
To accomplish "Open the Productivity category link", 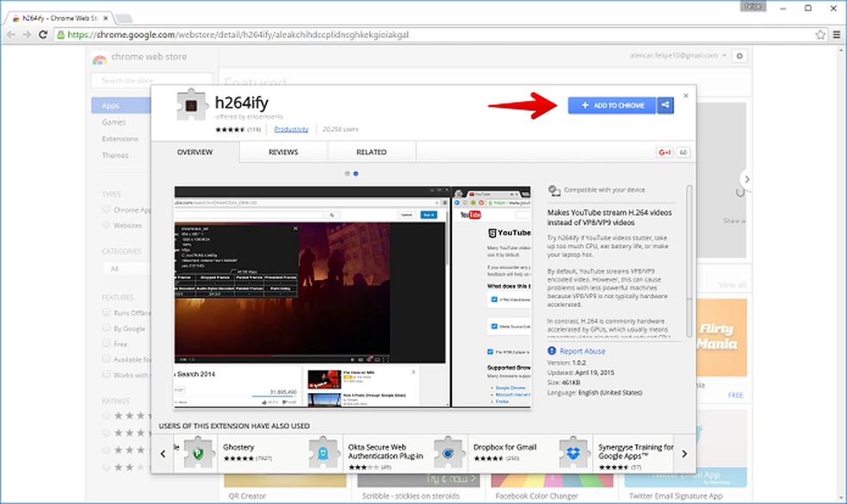I will (x=291, y=130).
